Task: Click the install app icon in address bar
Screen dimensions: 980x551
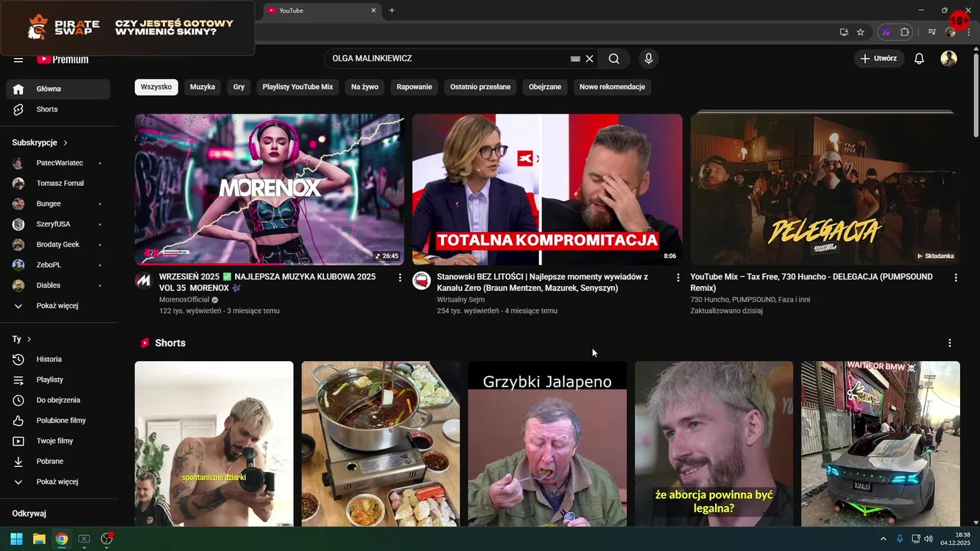Action: pyautogui.click(x=844, y=32)
